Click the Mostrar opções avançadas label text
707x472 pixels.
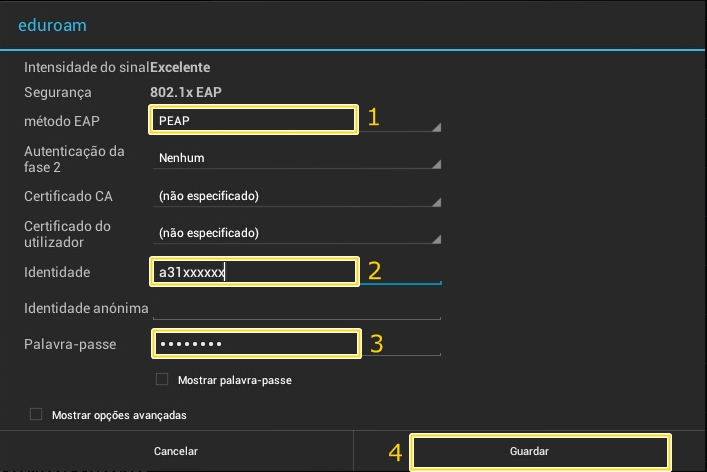pyautogui.click(x=119, y=415)
